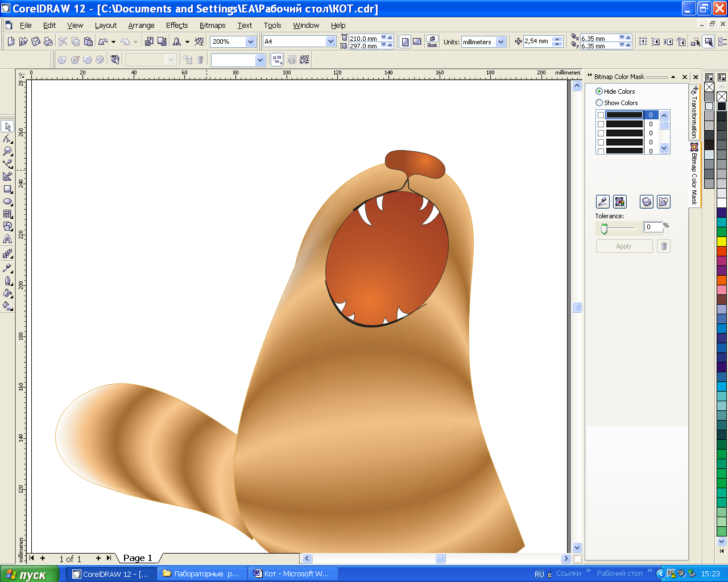Select the Zoom tool in toolbox
728x582 pixels.
click(7, 151)
